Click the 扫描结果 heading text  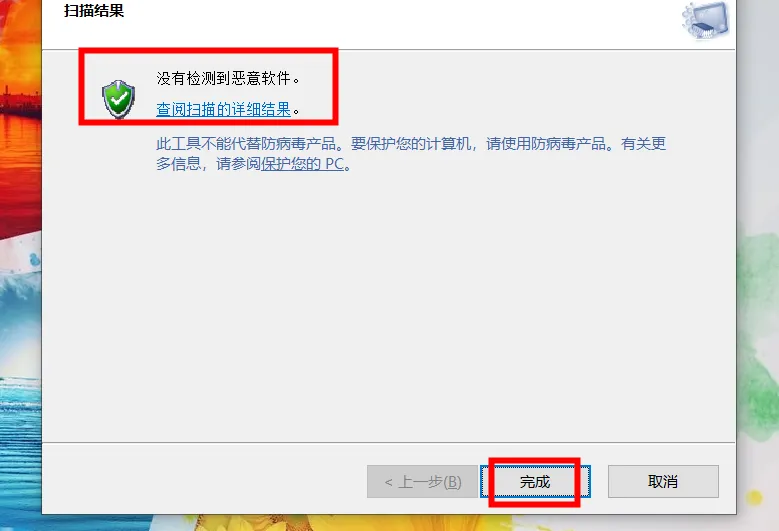point(94,10)
